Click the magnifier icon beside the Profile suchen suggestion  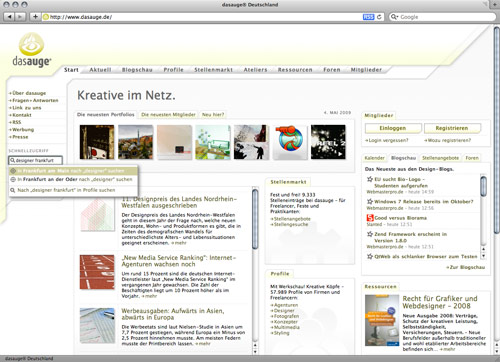point(13,190)
